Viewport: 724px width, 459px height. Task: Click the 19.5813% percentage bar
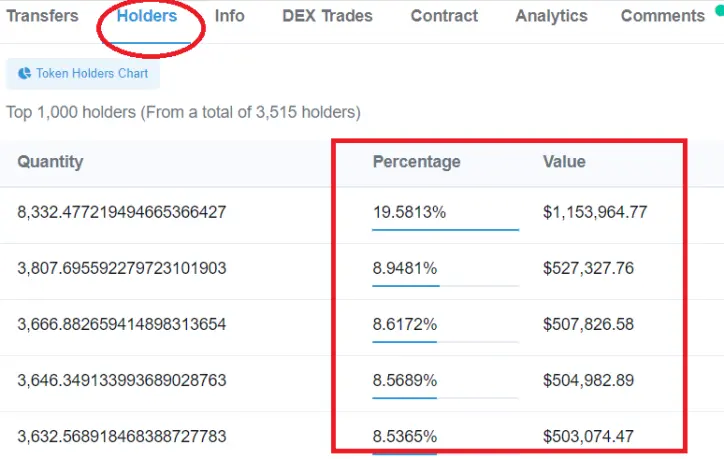tap(446, 230)
